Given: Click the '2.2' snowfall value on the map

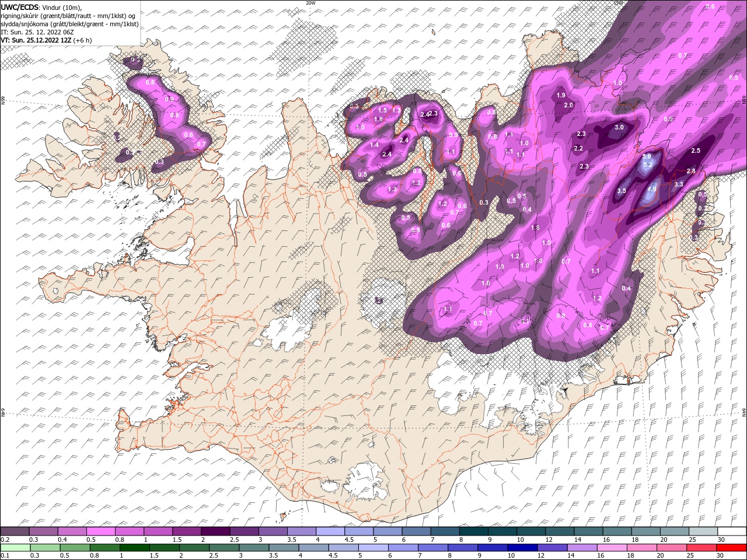Looking at the screenshot, I should [x=578, y=148].
